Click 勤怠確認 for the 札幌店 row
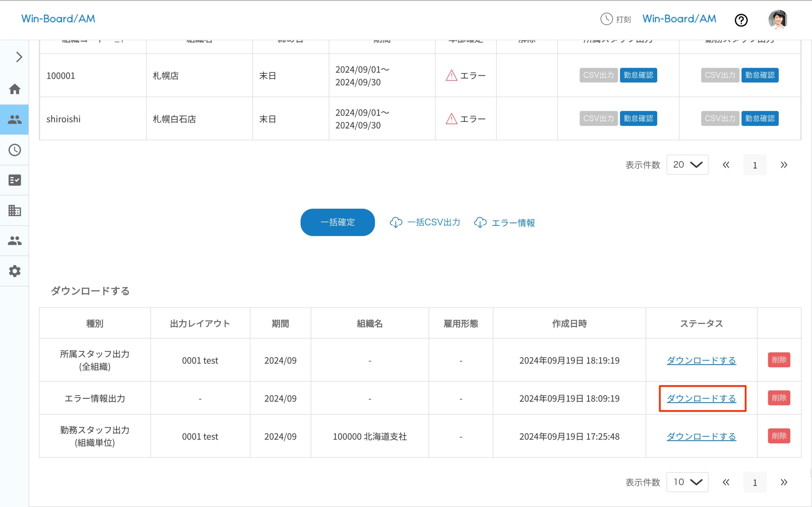Viewport: 812px width, 507px height. click(638, 75)
